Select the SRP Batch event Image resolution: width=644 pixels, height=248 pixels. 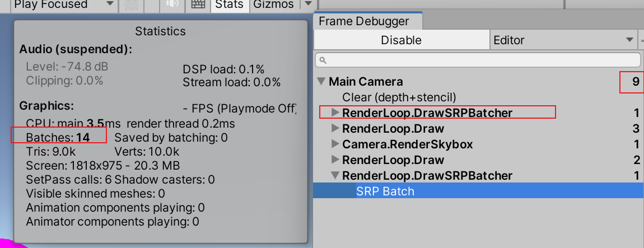(385, 191)
